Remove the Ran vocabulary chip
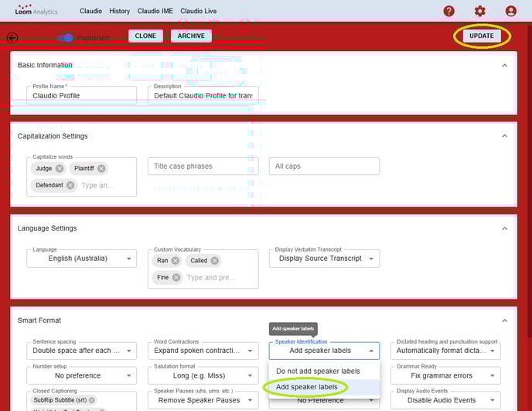Viewport: 532px width, 411px height. tap(175, 261)
